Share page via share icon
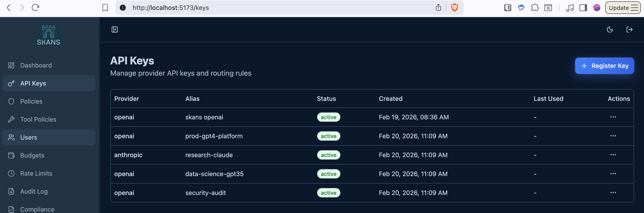The height and width of the screenshot is (213, 644). coord(438,8)
